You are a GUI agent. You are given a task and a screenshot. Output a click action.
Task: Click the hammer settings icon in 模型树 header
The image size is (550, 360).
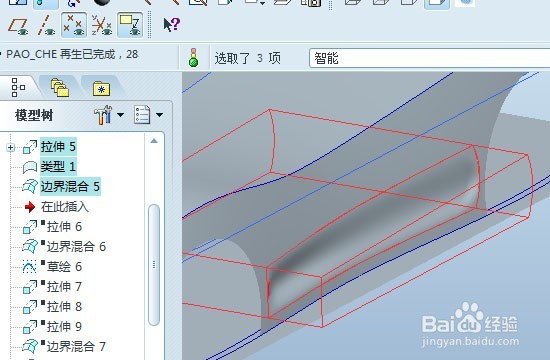(x=103, y=115)
